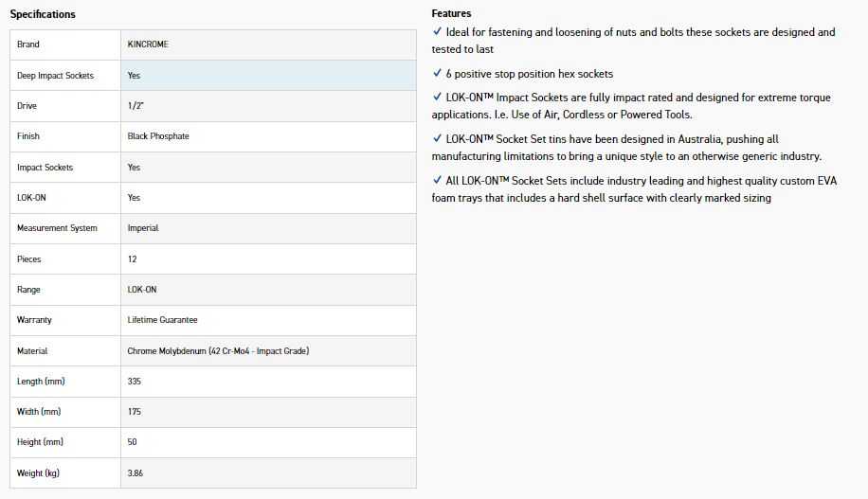Click the highlighted Yes cell for Deep Impact Sockets
Image resolution: width=868 pixels, height=499 pixels.
pyautogui.click(x=135, y=76)
